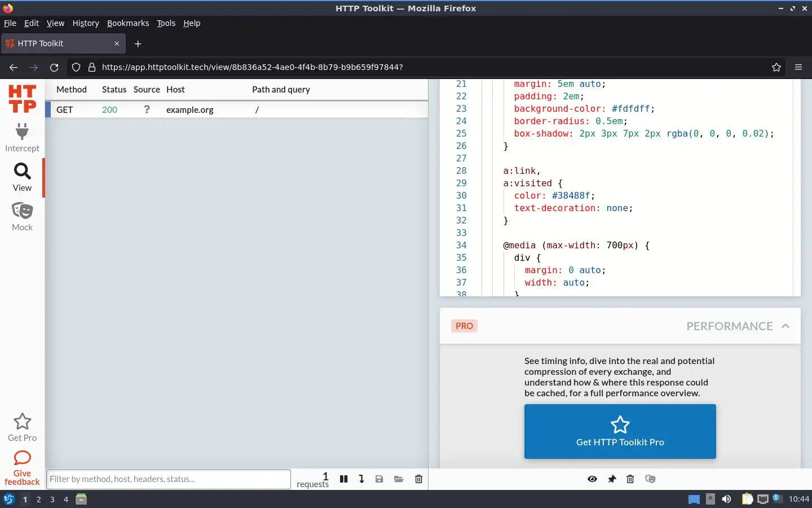Select the View magnifier icon in the sidebar

click(x=22, y=171)
